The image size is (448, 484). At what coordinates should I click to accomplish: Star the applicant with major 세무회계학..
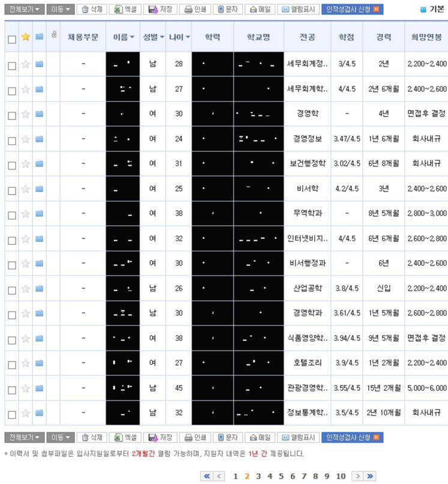pos(26,89)
